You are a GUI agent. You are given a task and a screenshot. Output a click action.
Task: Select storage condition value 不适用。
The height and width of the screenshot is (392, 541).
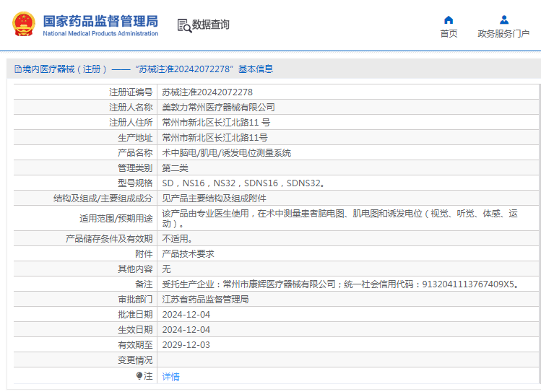(178, 238)
